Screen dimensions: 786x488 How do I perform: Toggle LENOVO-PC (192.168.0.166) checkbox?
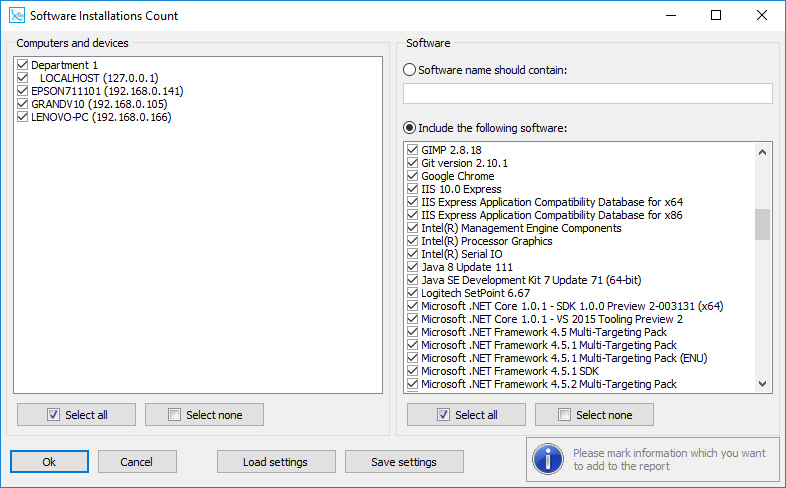[x=22, y=117]
